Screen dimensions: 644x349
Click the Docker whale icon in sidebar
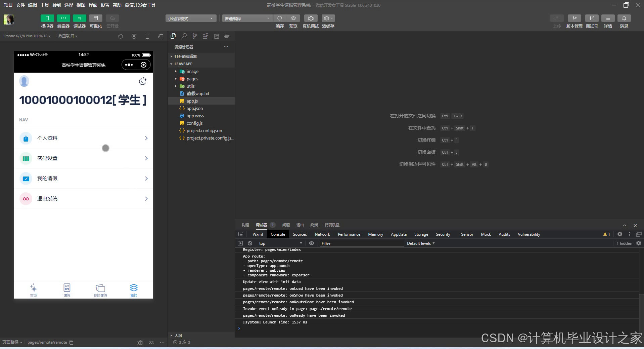tap(227, 36)
